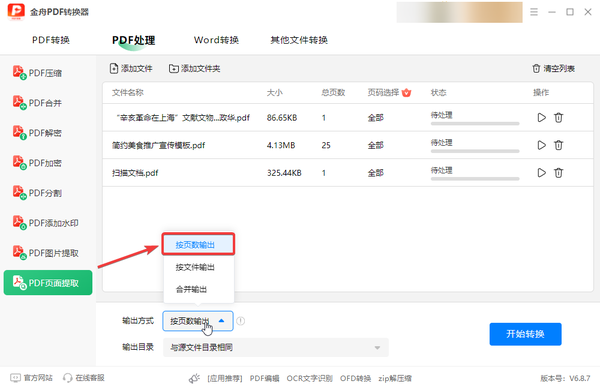The height and width of the screenshot is (390, 600).
Task: Open PDF编辑 recommended app link
Action: pyautogui.click(x=264, y=378)
